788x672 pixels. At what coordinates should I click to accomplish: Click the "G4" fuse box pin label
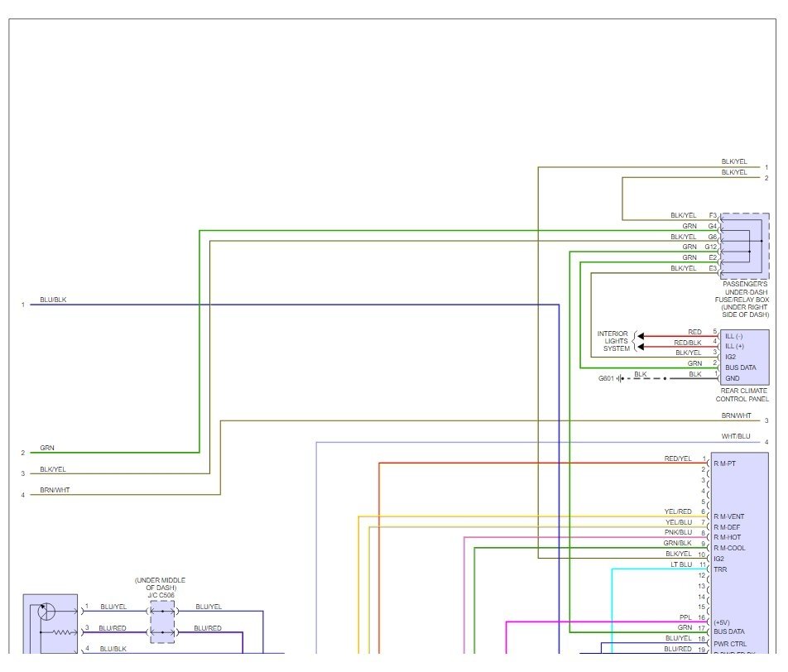(713, 226)
